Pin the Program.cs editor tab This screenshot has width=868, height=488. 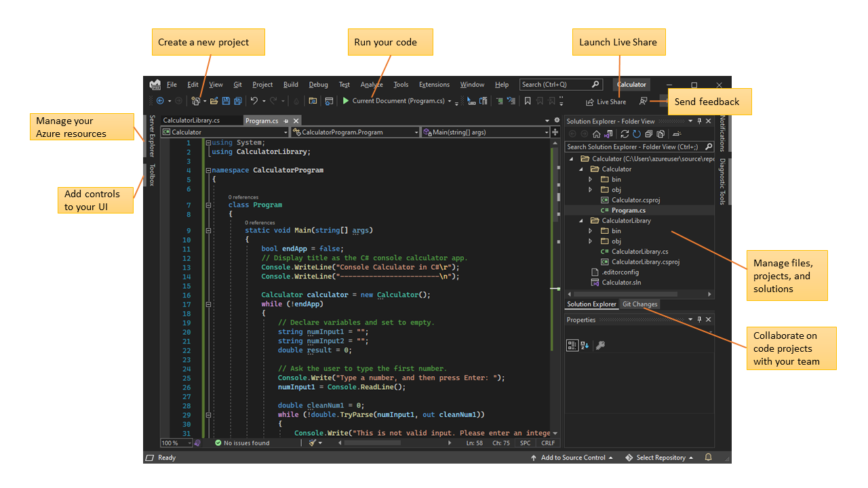[286, 121]
